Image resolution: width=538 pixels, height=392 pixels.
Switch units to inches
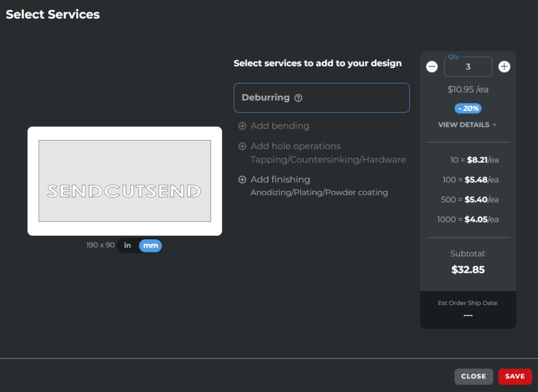(128, 246)
